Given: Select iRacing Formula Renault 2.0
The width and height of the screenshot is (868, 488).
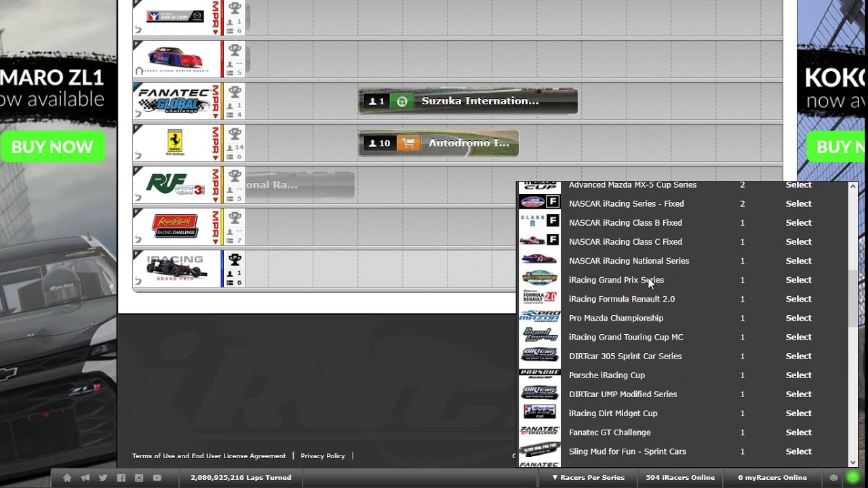Looking at the screenshot, I should 798,299.
